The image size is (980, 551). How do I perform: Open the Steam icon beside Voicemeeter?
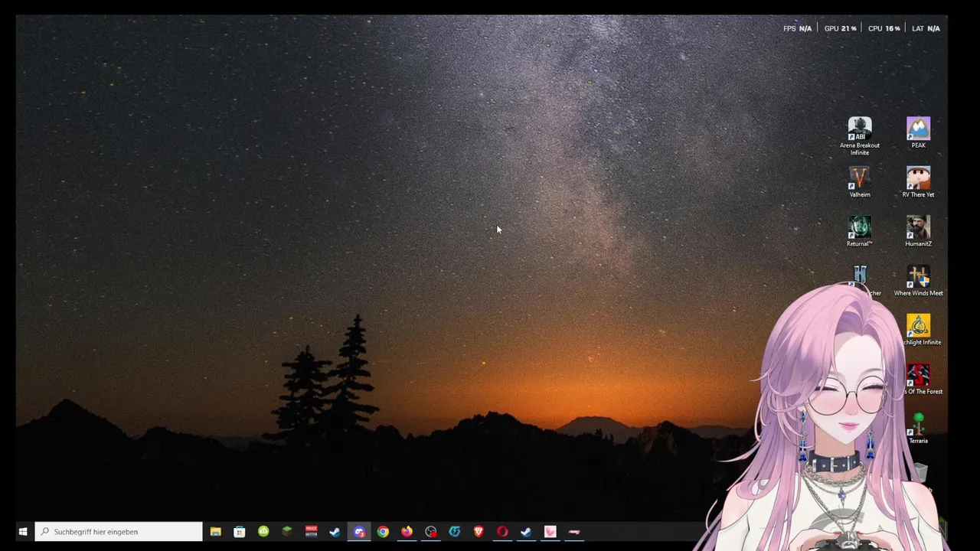pyautogui.click(x=335, y=531)
